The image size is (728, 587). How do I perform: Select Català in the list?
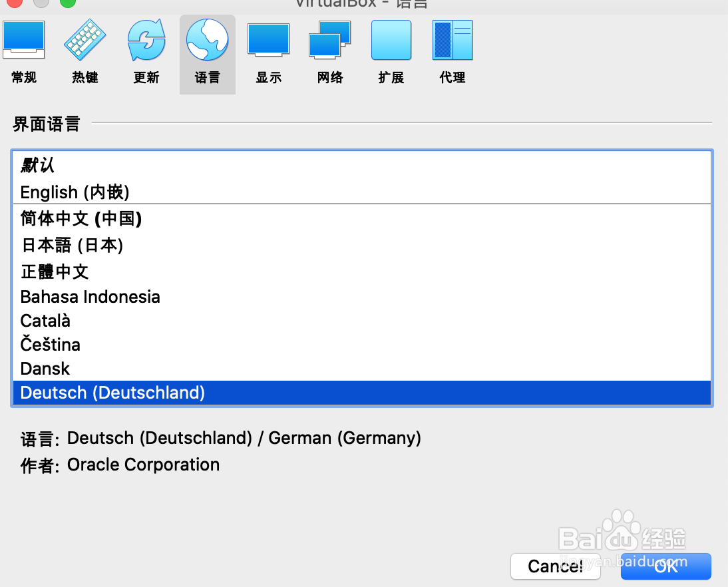pyautogui.click(x=362, y=321)
